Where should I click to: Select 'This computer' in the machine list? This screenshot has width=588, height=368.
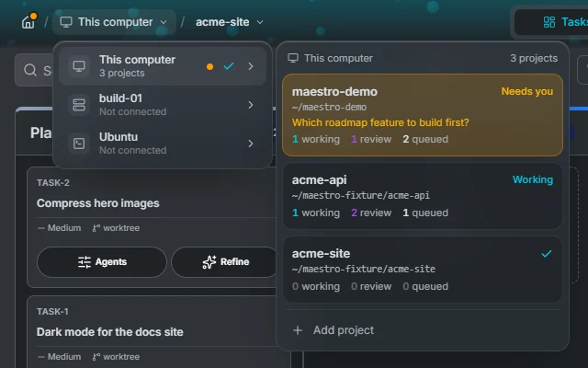point(163,66)
